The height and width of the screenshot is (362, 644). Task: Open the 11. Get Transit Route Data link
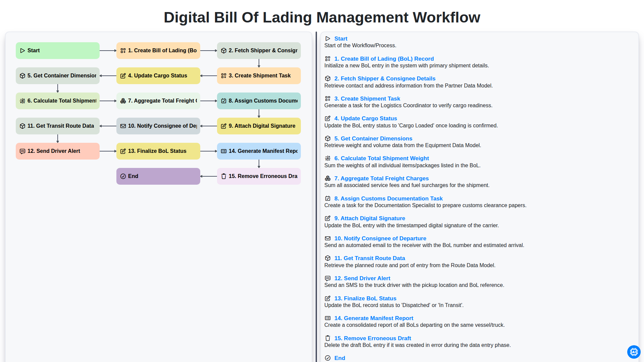370,258
